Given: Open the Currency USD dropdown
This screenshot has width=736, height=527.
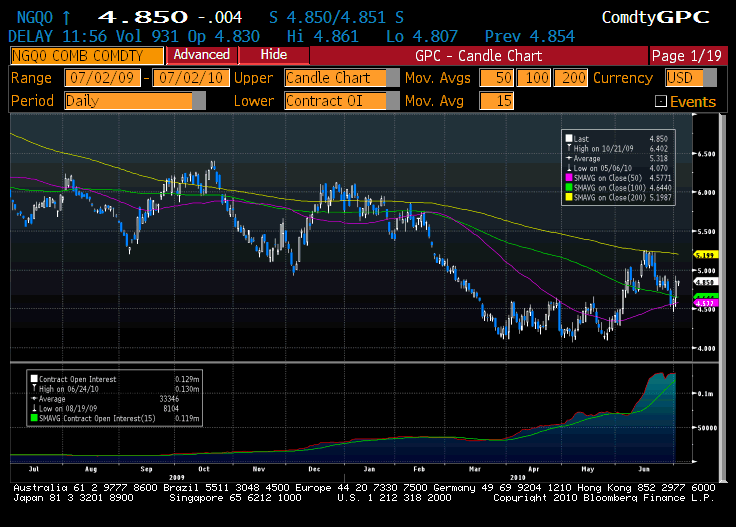Looking at the screenshot, I should [x=694, y=78].
